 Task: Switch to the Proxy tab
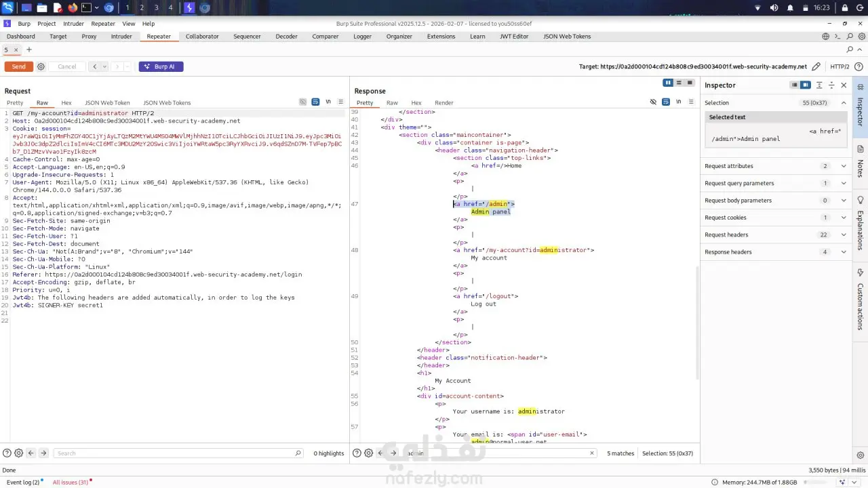tap(89, 37)
